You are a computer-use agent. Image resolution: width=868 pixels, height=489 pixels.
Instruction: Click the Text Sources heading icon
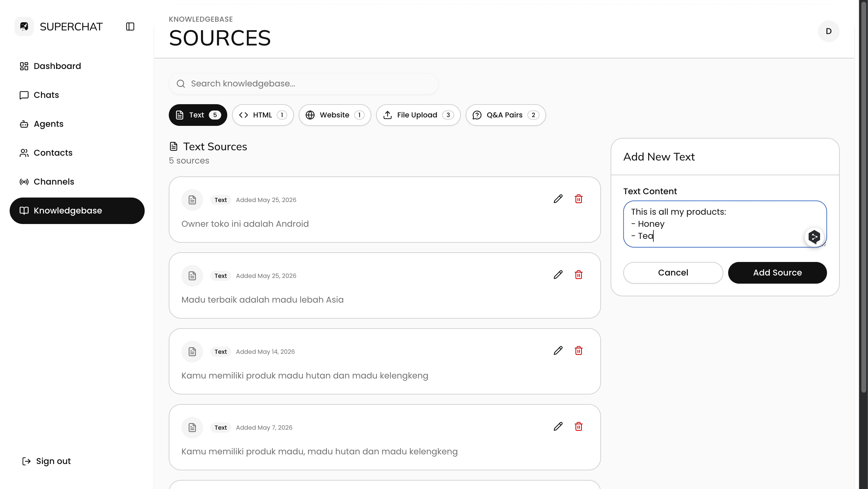174,146
